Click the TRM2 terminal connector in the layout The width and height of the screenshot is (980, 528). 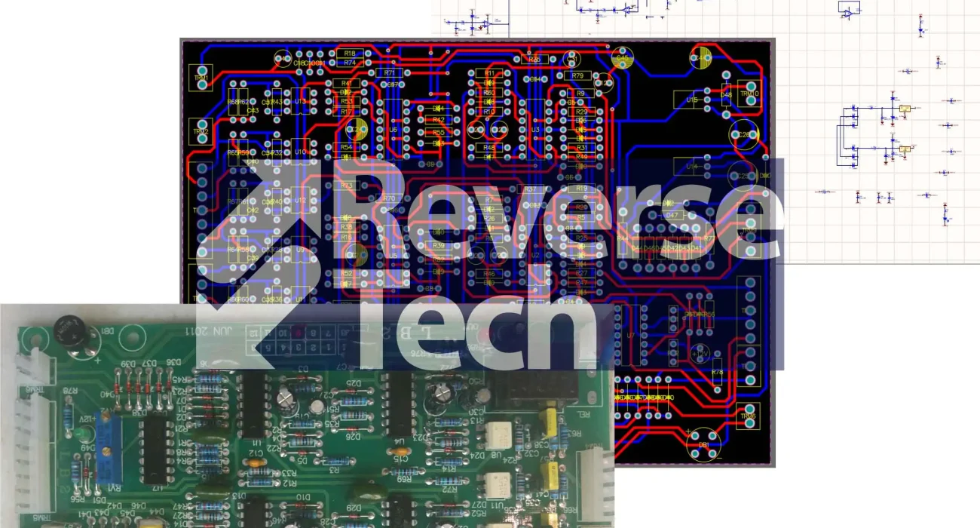tap(202, 131)
